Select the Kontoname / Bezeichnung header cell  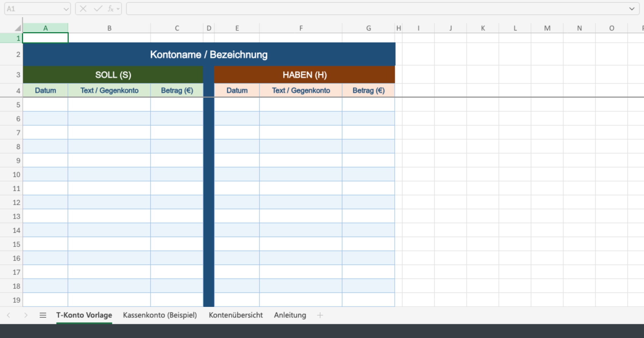[209, 54]
